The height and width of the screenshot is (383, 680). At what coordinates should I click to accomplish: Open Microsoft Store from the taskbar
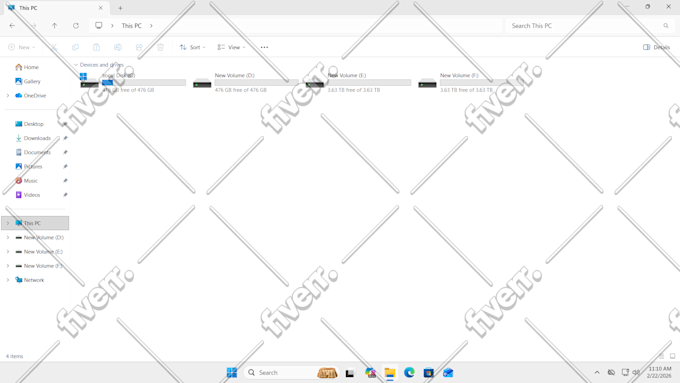click(428, 373)
